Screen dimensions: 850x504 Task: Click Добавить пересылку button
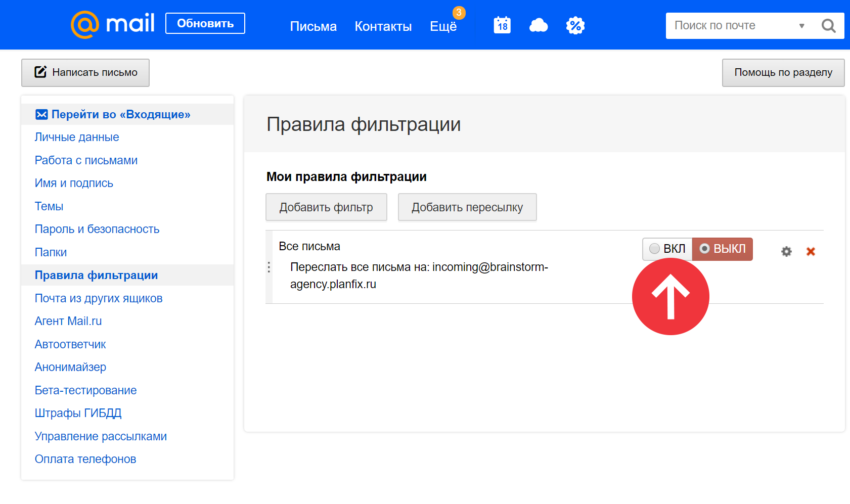point(467,207)
